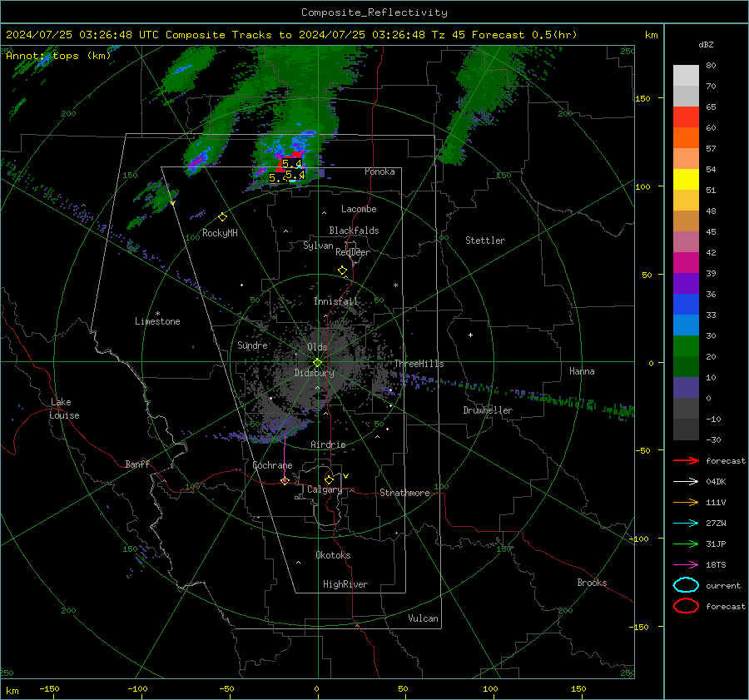Screen dimensions: 749x700
Task: Click the Blackfalds town label
Action: 354,231
